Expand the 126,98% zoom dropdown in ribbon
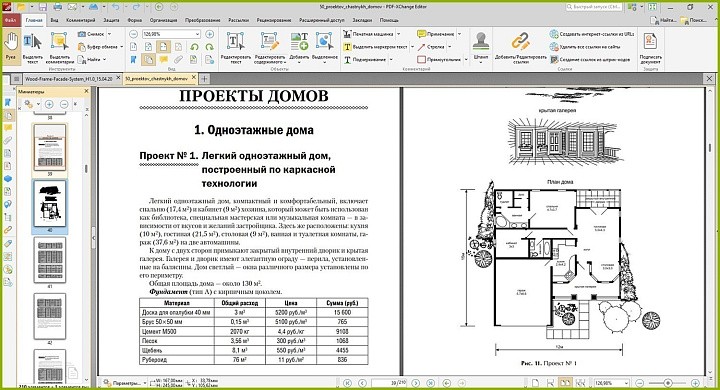The image size is (720, 390). click(197, 34)
